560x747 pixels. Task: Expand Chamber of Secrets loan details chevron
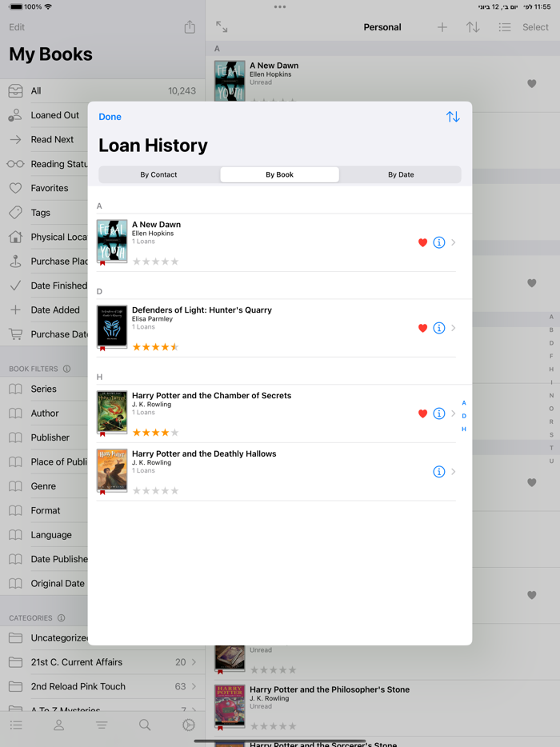[454, 413]
